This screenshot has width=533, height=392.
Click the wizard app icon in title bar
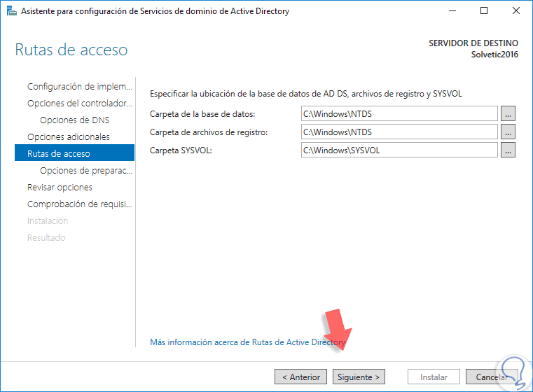click(x=12, y=11)
